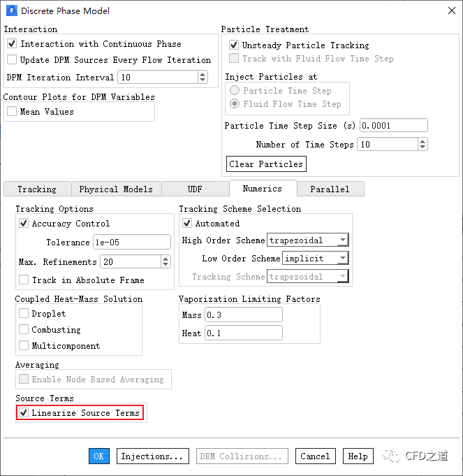Uncheck Linearize Source Terms
The image size is (463, 476).
coord(24,412)
